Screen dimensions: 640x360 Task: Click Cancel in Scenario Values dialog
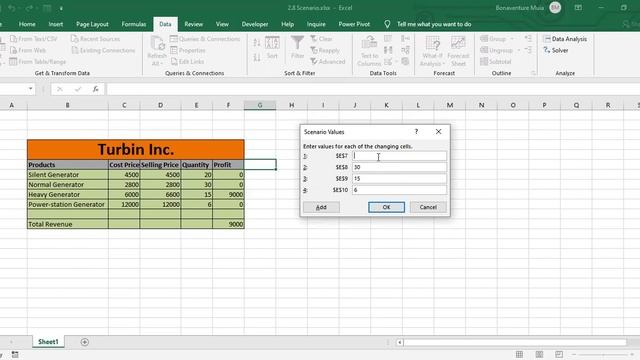pos(428,207)
